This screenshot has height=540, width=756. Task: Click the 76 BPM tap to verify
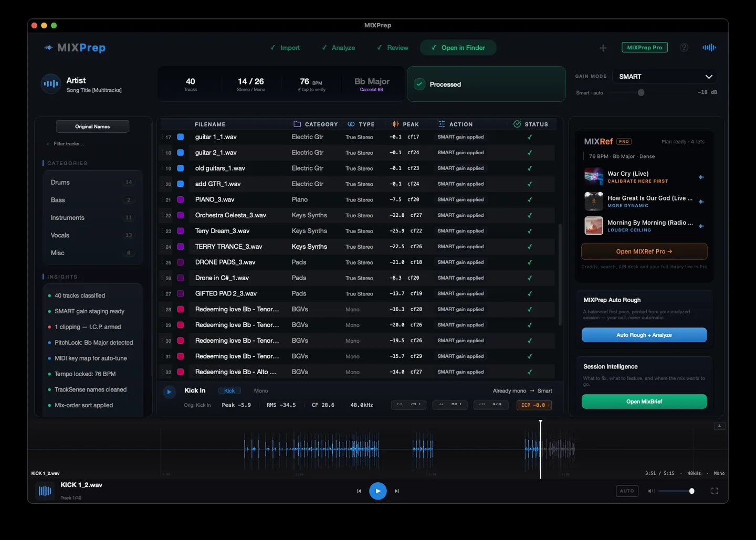pos(312,84)
